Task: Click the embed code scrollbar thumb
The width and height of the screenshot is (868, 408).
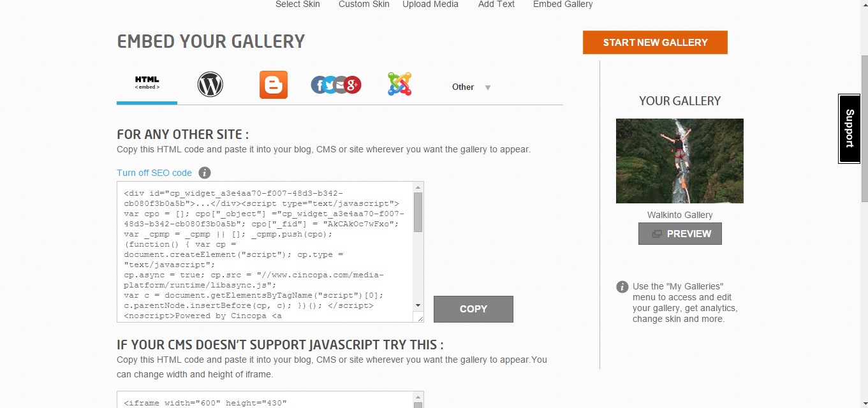Action: [x=418, y=212]
